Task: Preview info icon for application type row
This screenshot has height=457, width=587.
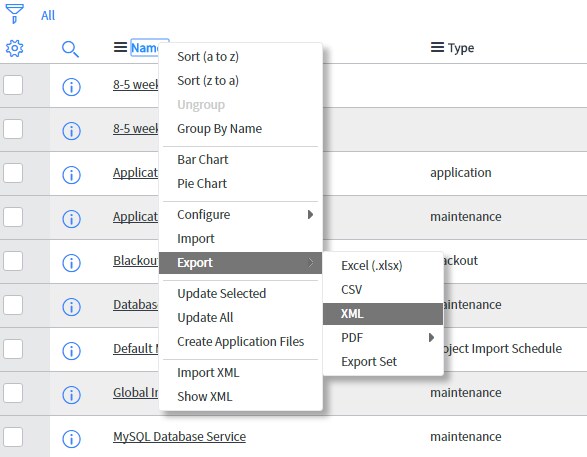Action: coord(71,175)
